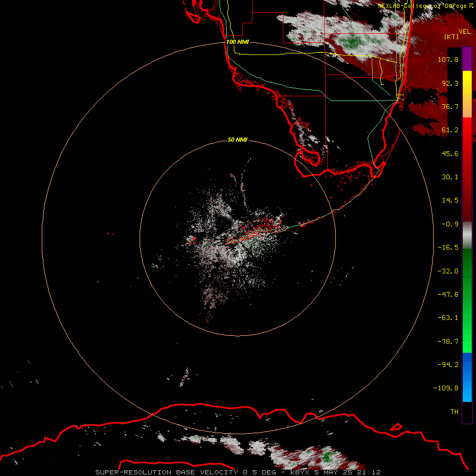Image resolution: width=476 pixels, height=476 pixels.
Task: Click the TH legend label
Action: (x=454, y=412)
